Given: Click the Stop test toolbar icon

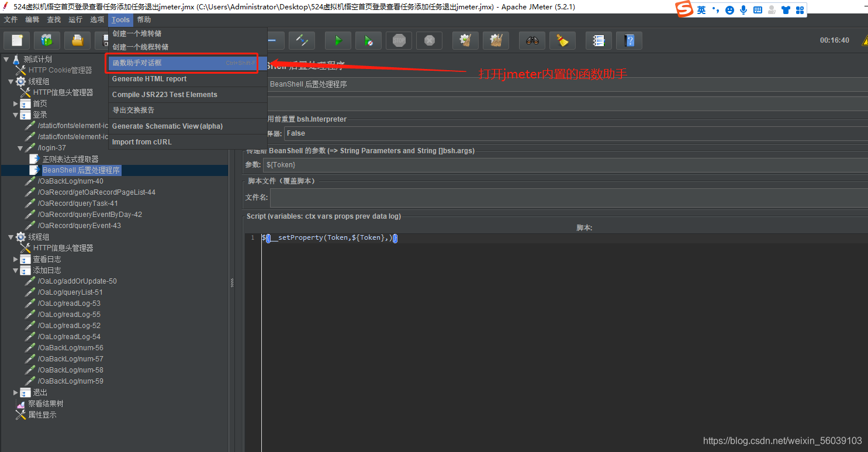Looking at the screenshot, I should click(x=399, y=40).
